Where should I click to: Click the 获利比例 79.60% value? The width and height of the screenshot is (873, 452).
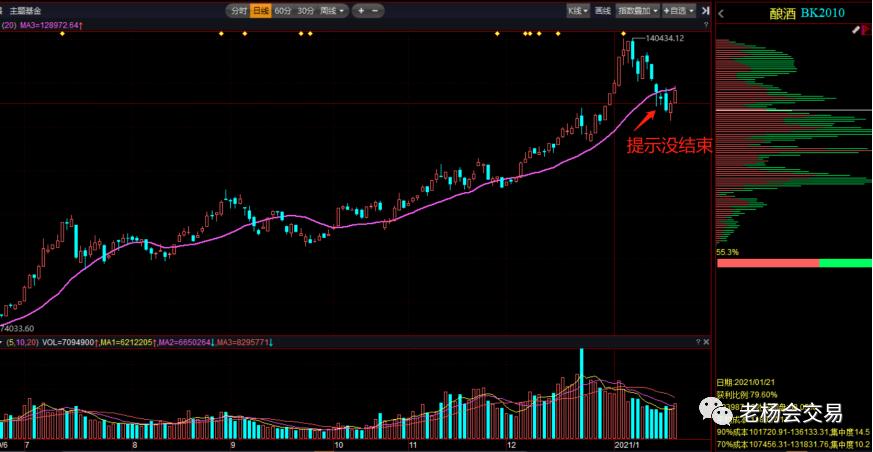747,394
